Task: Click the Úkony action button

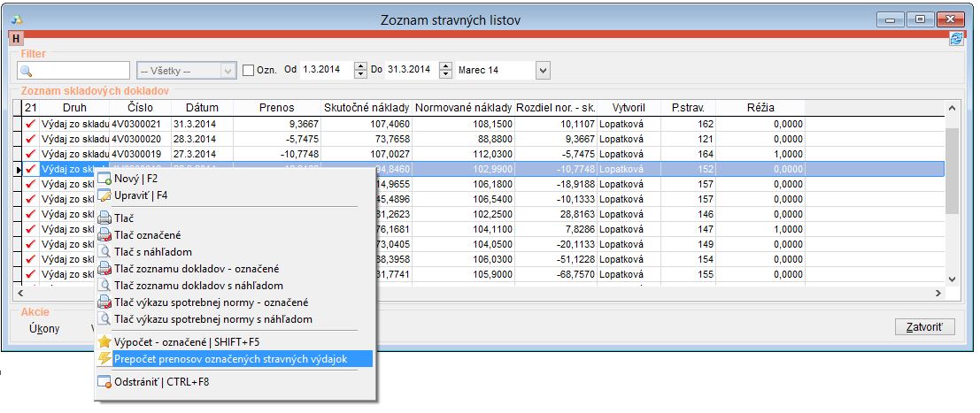Action: (x=44, y=329)
